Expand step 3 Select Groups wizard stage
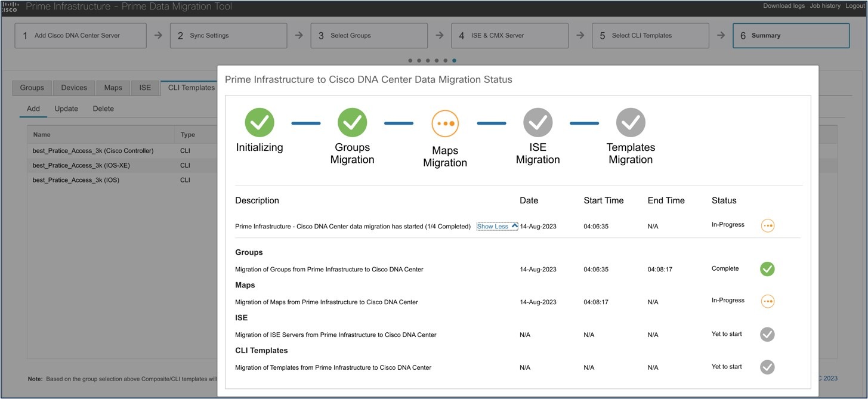The width and height of the screenshot is (868, 399). click(369, 35)
